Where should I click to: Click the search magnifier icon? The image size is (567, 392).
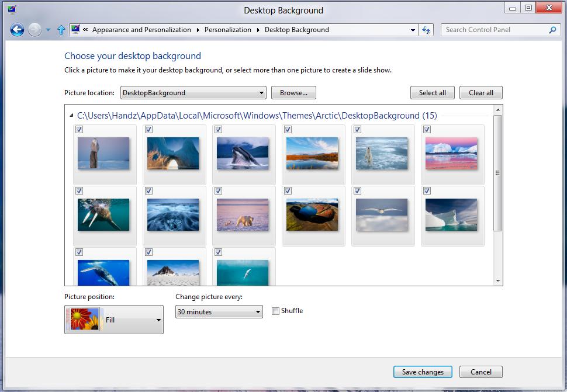pos(552,30)
